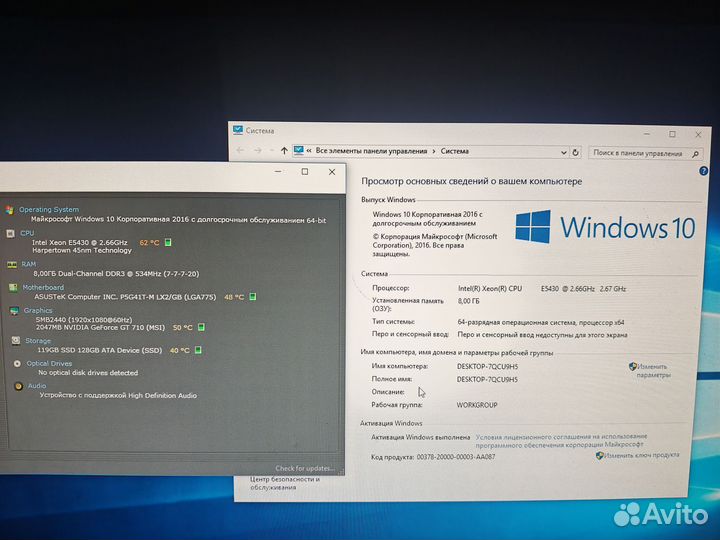720x540 pixels.
Task: Select the SMB2440 (1920x1080@60Hz) monitor line
Action: coord(84,320)
